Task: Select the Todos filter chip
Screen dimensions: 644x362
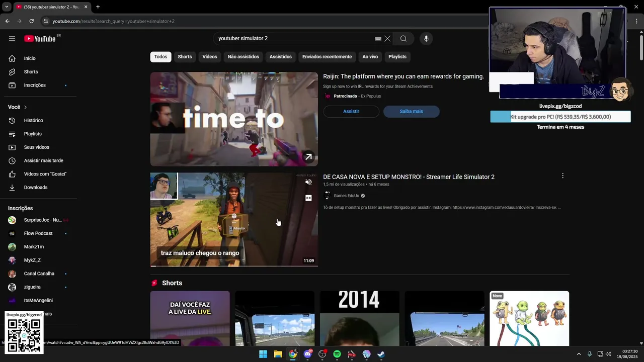Action: pyautogui.click(x=160, y=57)
